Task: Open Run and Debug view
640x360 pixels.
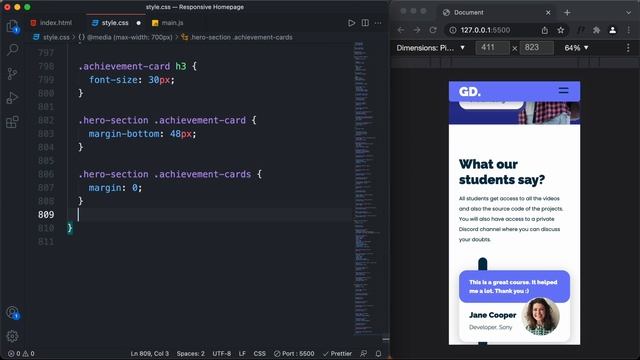Action: click(x=13, y=98)
